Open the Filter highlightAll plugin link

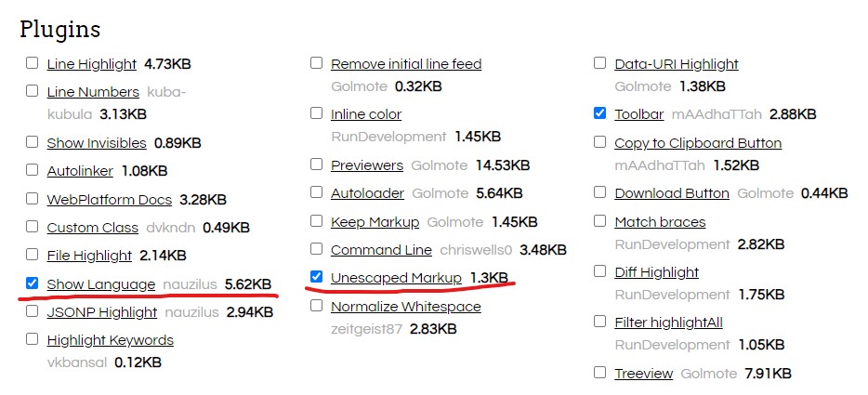pos(668,322)
